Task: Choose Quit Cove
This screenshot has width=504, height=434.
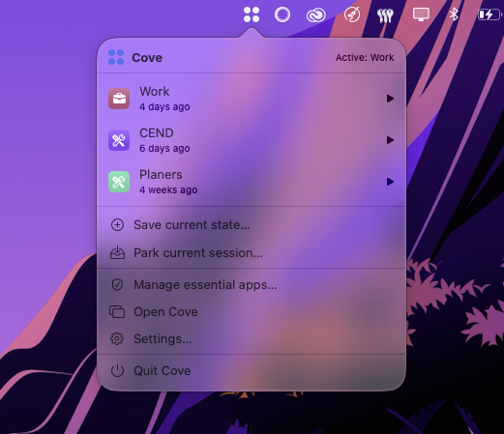Action: tap(252, 370)
